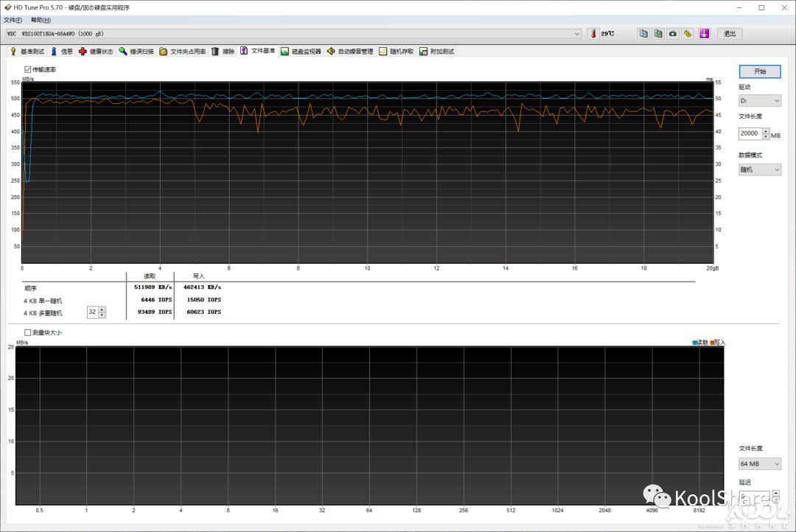Expand the WDC disk selection dropdown
796x532 pixels.
coord(576,33)
